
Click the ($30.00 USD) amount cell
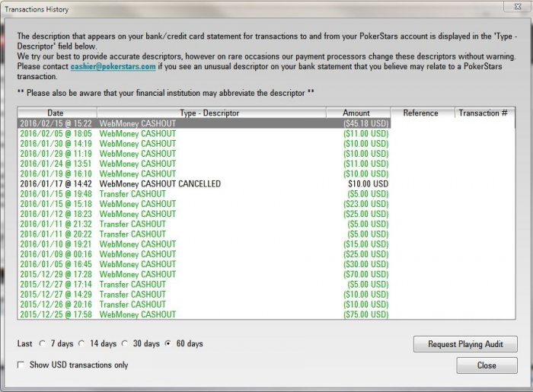click(x=365, y=264)
